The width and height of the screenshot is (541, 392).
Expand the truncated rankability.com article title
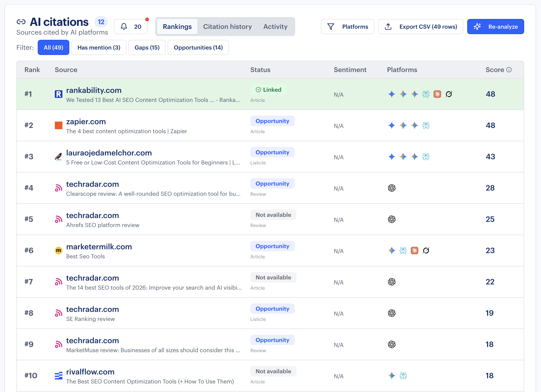tap(153, 100)
